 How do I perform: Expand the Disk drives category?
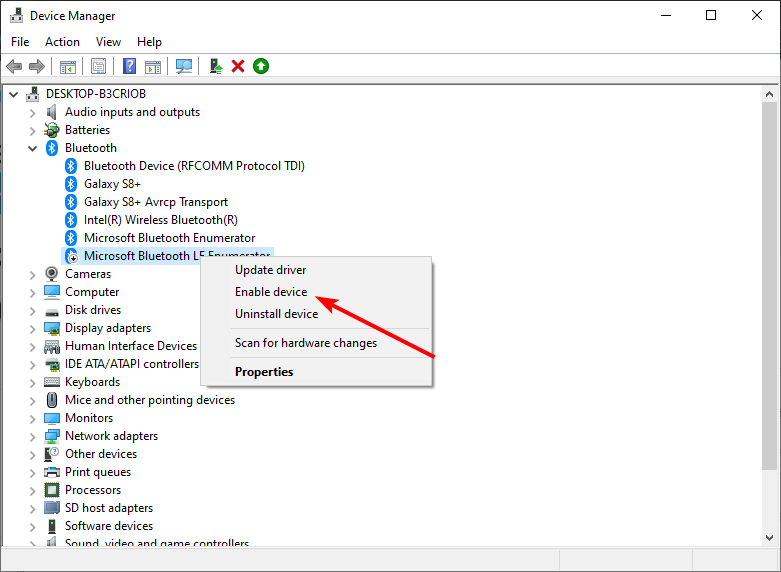pos(33,310)
